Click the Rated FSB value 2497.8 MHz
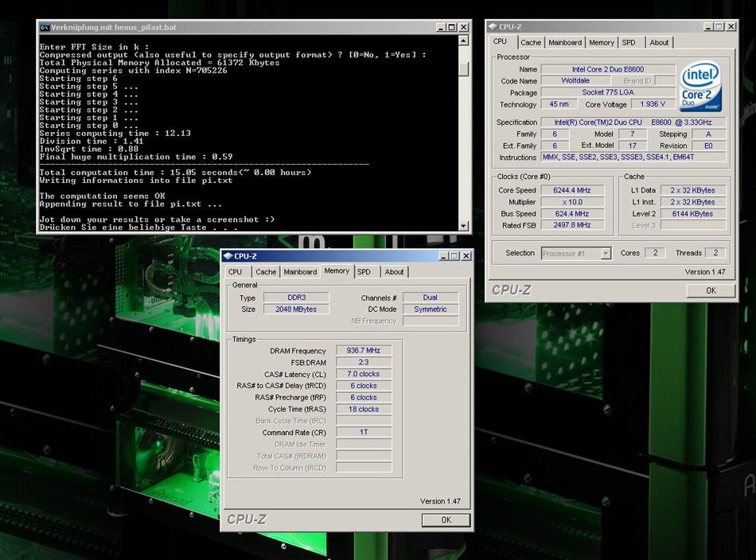This screenshot has width=756, height=560. pos(572,225)
